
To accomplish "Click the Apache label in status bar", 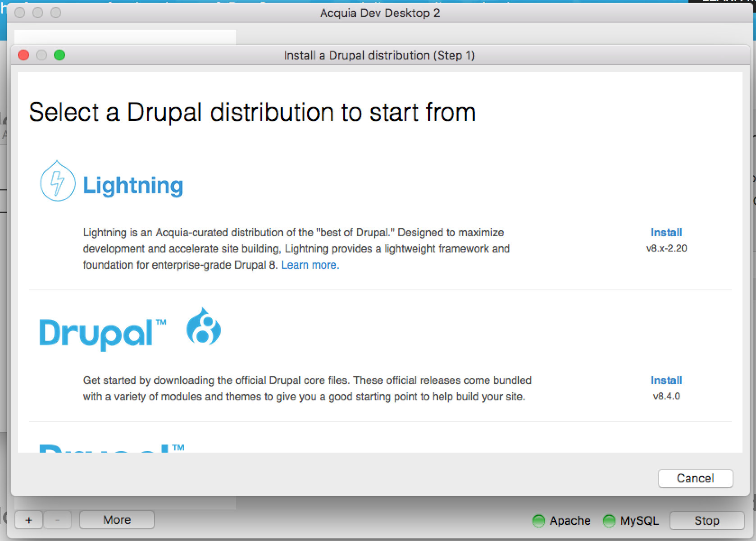I will (570, 521).
